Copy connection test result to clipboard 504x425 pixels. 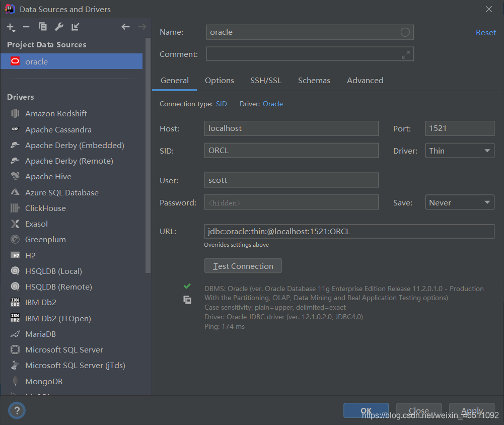point(187,300)
